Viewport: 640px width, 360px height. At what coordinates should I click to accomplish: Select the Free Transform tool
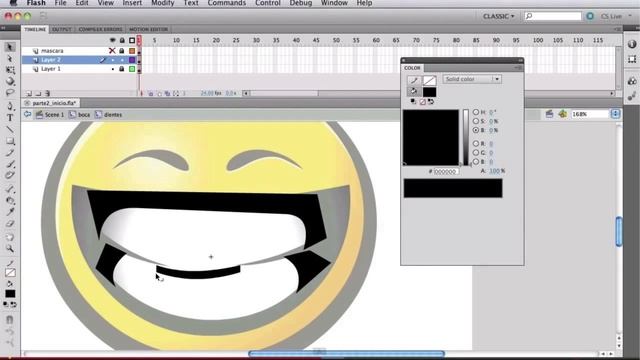[10, 70]
